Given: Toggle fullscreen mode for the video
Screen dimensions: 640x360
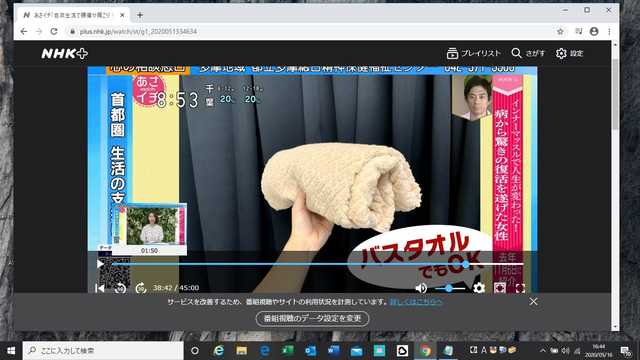Looking at the screenshot, I should tap(520, 289).
